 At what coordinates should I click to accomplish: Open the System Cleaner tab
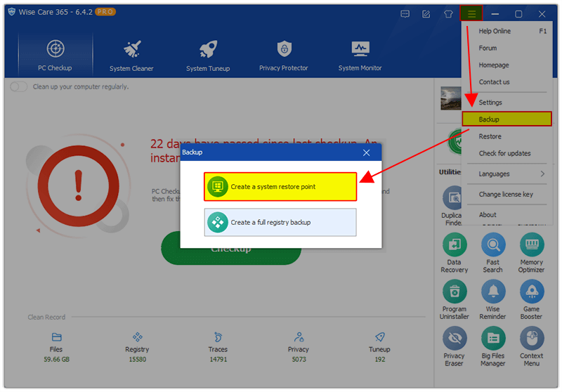tap(131, 55)
